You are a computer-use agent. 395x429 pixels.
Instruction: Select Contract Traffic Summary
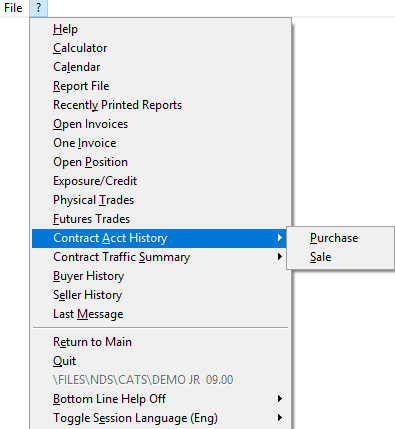click(159, 257)
